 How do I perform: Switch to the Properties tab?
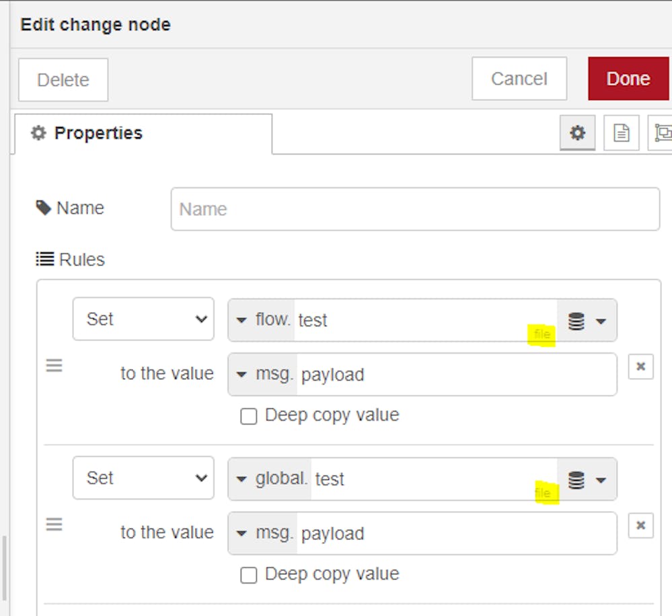87,133
